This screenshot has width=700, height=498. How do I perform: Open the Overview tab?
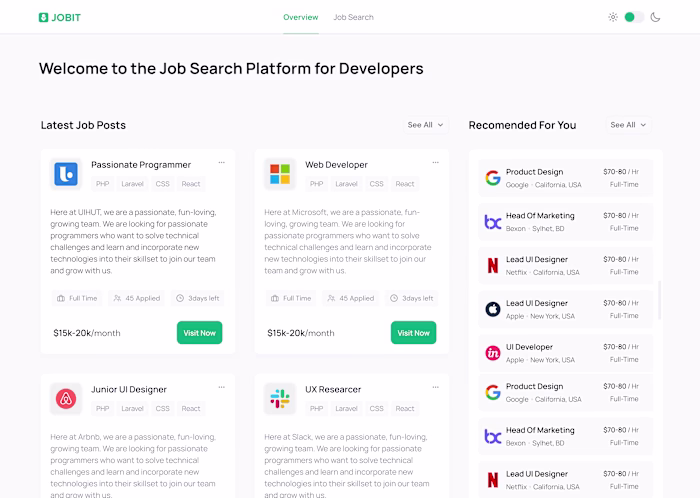pyautogui.click(x=300, y=17)
